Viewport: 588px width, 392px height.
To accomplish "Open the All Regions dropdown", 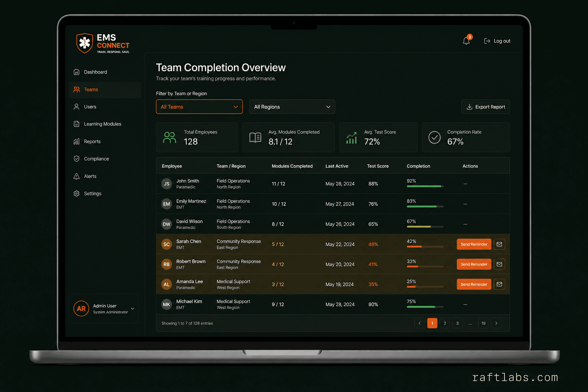I will tap(292, 107).
